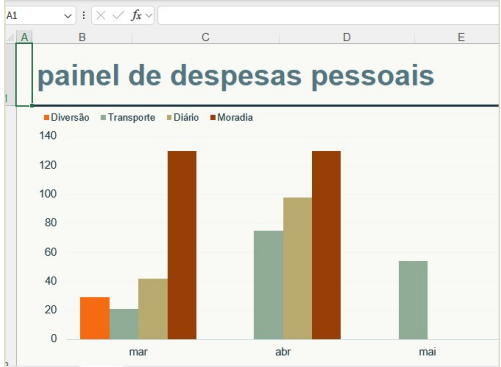
Task: Click the 140 value on vertical axis
Action: click(48, 135)
